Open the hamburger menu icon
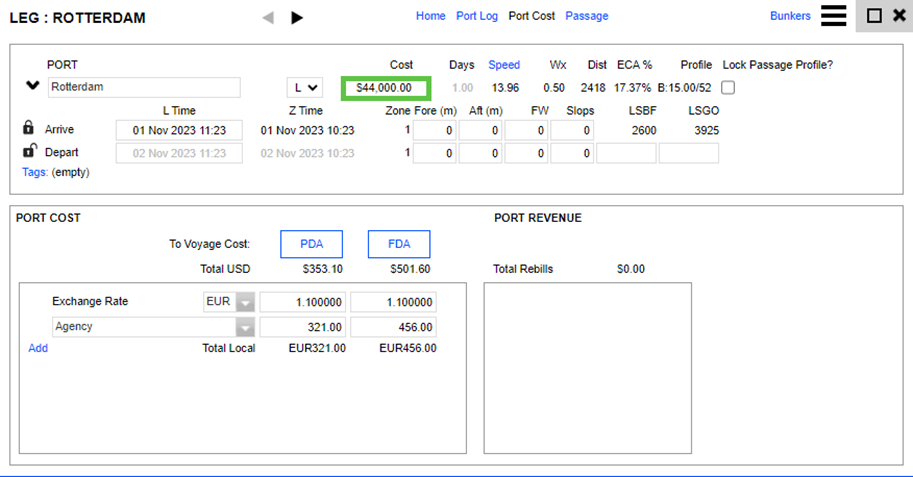Image resolution: width=913 pixels, height=477 pixels. tap(833, 16)
